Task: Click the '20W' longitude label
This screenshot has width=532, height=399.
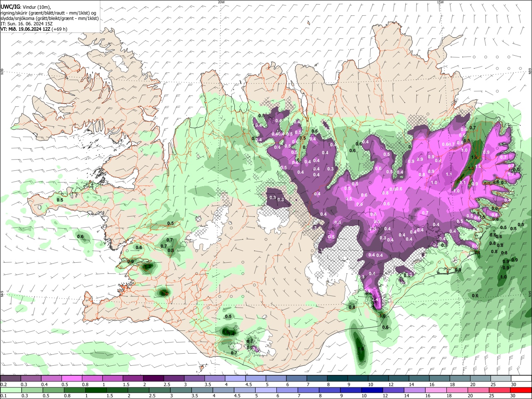Action: point(221,2)
